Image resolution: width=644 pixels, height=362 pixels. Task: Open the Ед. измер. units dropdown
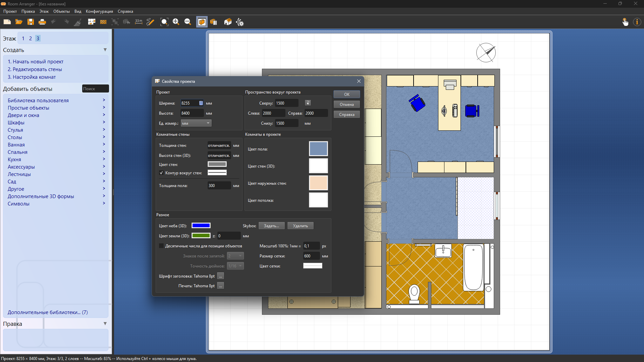pyautogui.click(x=196, y=123)
